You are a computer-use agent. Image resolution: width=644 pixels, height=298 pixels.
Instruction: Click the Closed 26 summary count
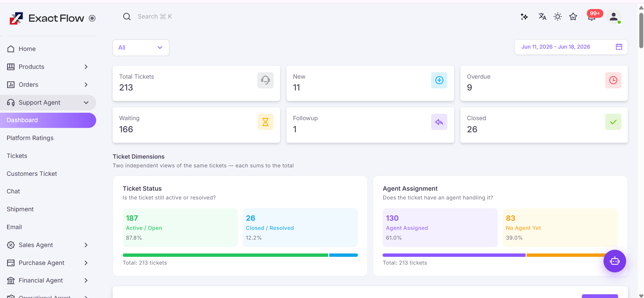pos(472,129)
